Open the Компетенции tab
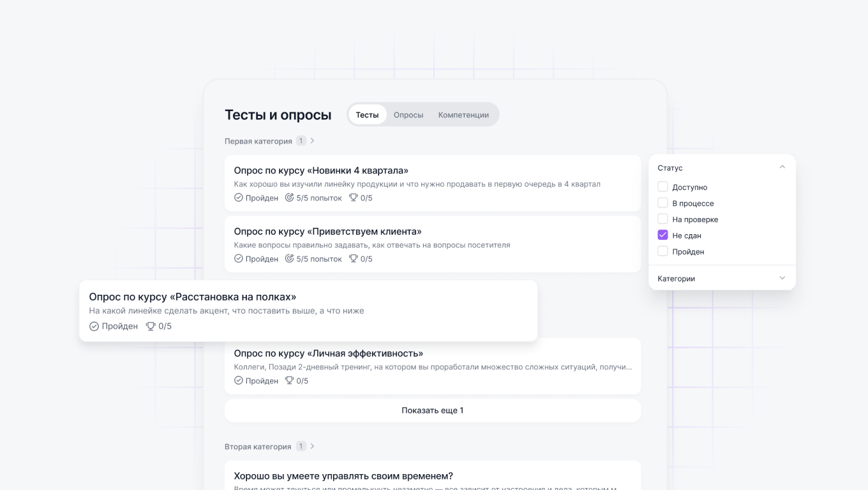The height and width of the screenshot is (490, 868). point(463,115)
